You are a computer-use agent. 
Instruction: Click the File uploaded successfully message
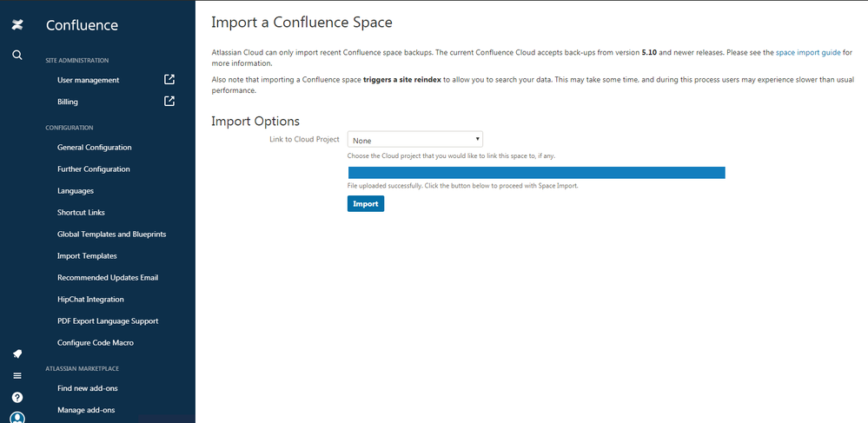463,186
